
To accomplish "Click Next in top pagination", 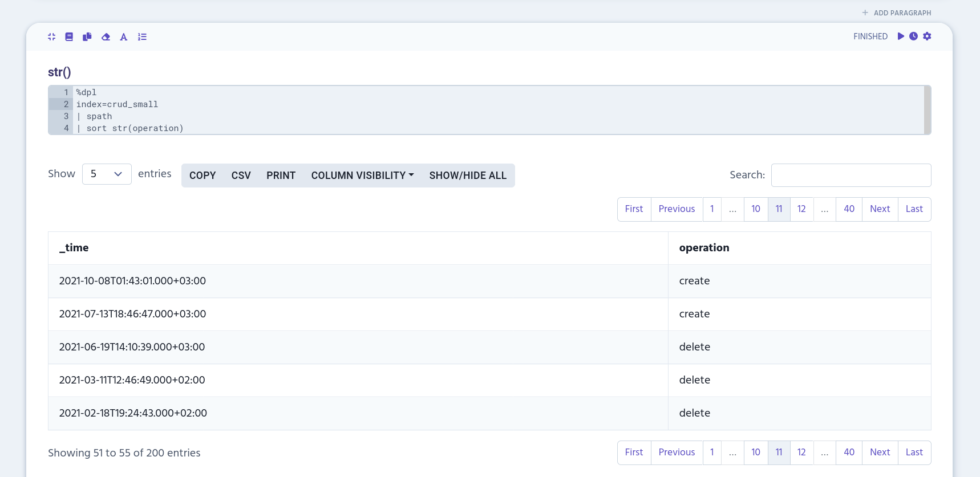I will (x=880, y=209).
